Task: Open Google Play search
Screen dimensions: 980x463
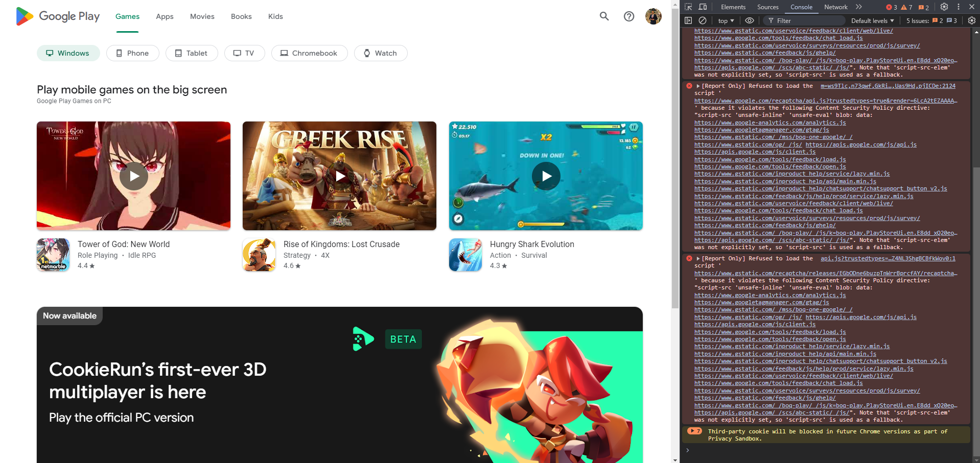Action: [604, 16]
